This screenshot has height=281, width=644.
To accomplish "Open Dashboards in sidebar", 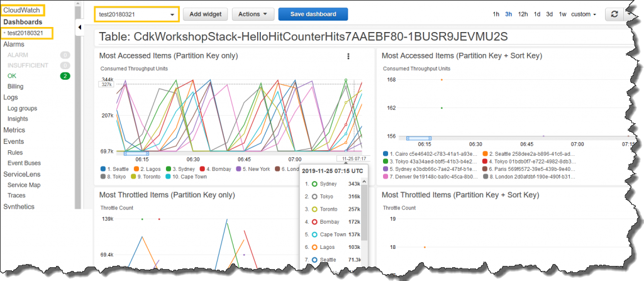I will pos(23,22).
